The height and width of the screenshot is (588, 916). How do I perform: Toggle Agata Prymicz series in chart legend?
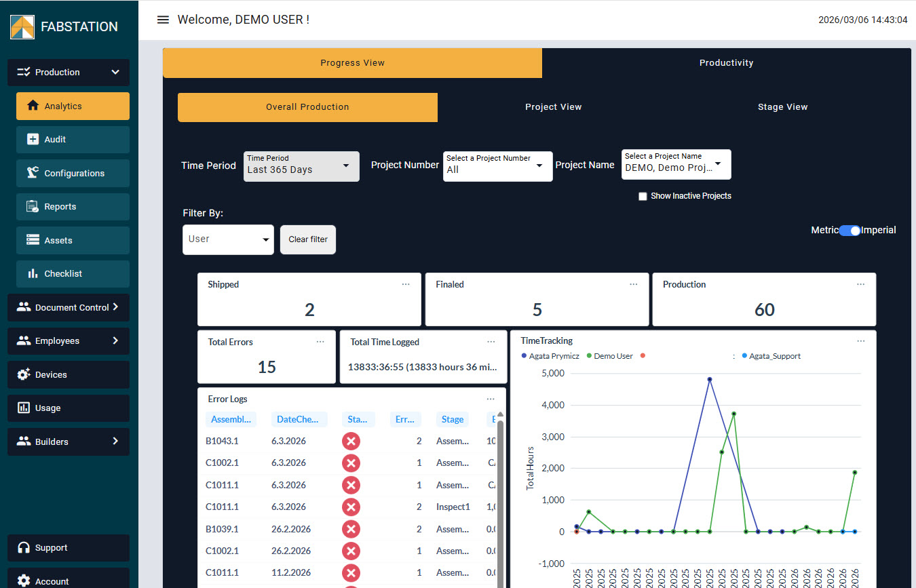click(x=550, y=356)
